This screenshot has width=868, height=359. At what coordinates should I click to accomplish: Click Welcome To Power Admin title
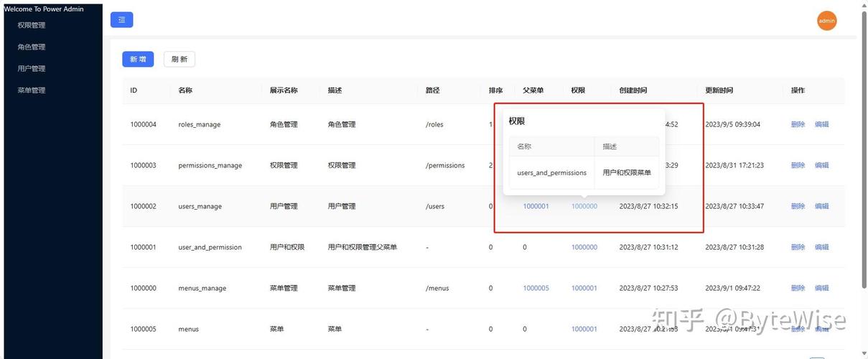click(44, 9)
